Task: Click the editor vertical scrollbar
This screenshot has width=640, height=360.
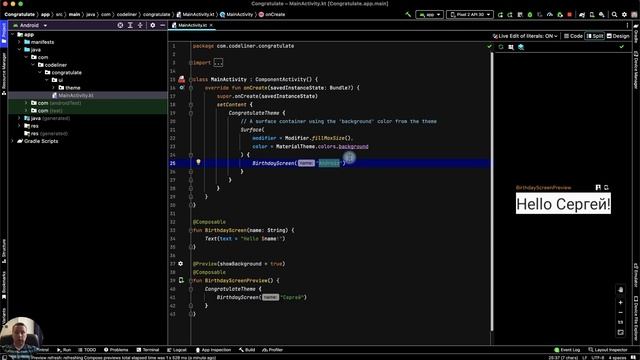Action: point(492,192)
